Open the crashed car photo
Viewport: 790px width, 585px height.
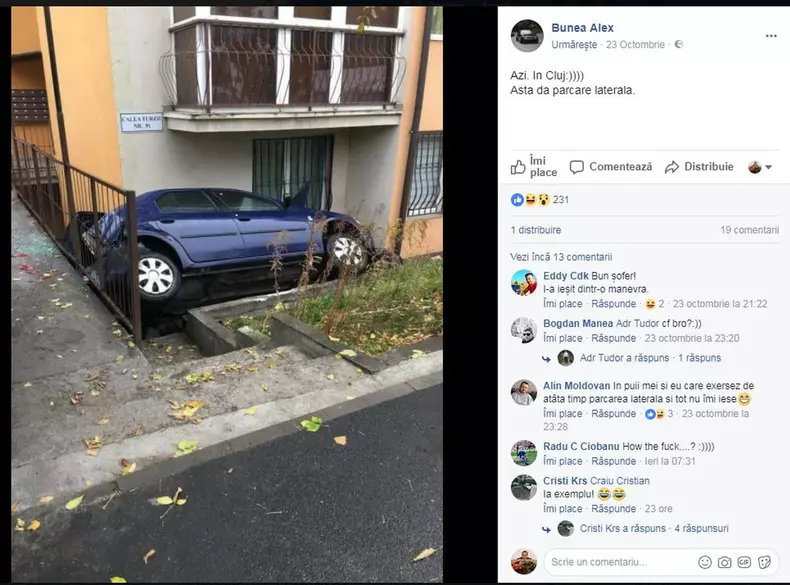227,294
